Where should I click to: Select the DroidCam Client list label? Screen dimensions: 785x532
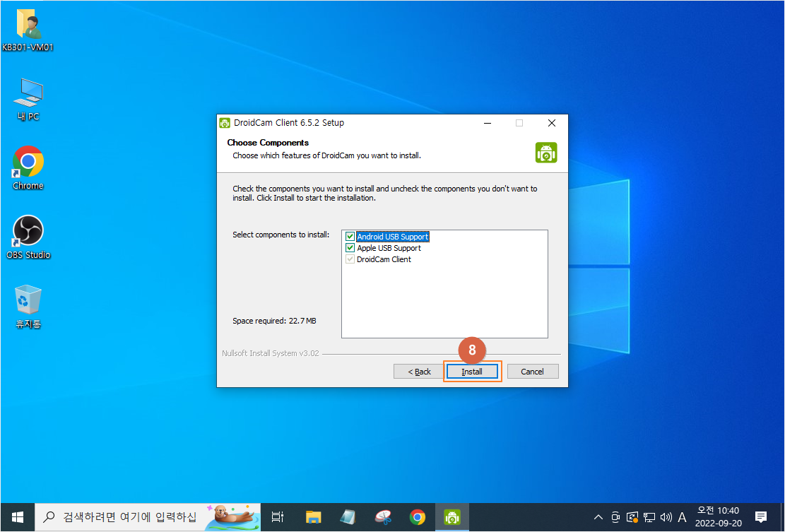click(384, 259)
